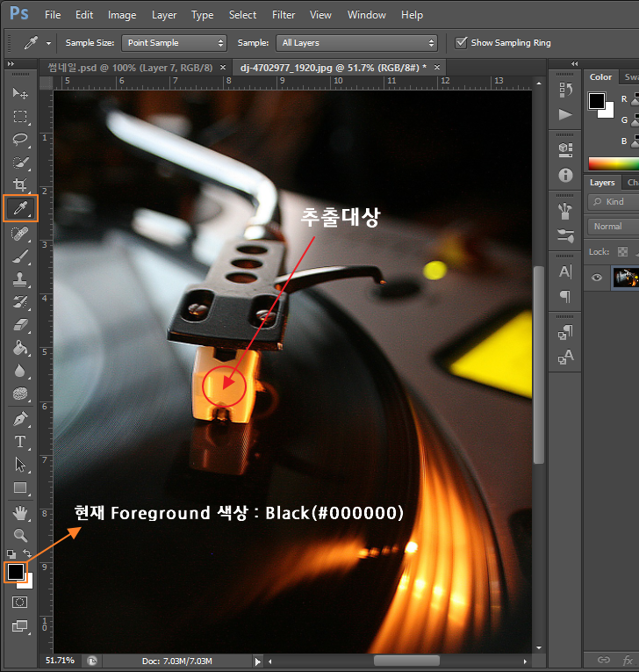639x672 pixels.
Task: Toggle Show Sampling Ring checkbox
Action: (x=461, y=42)
